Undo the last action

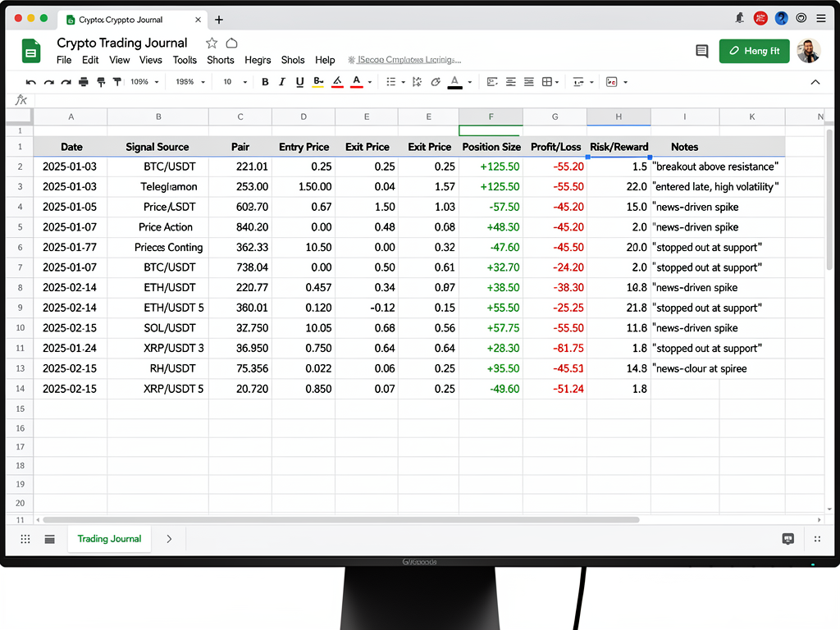point(30,81)
